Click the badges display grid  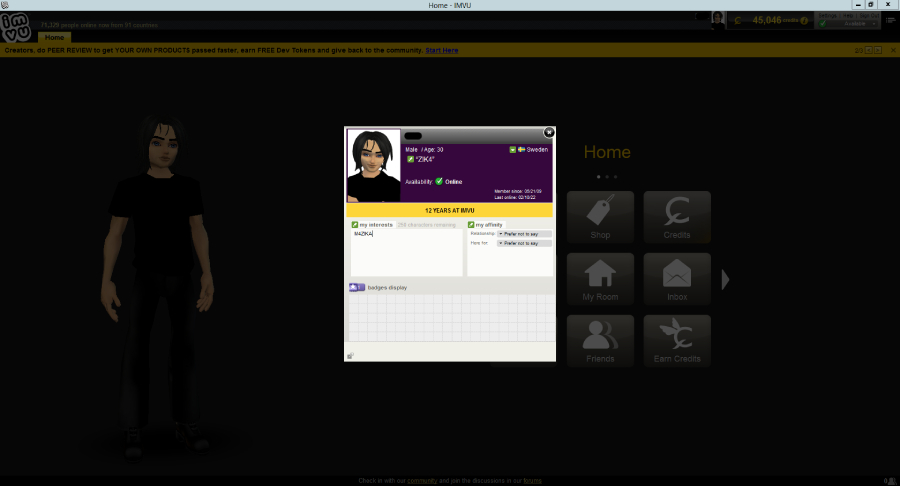452,318
